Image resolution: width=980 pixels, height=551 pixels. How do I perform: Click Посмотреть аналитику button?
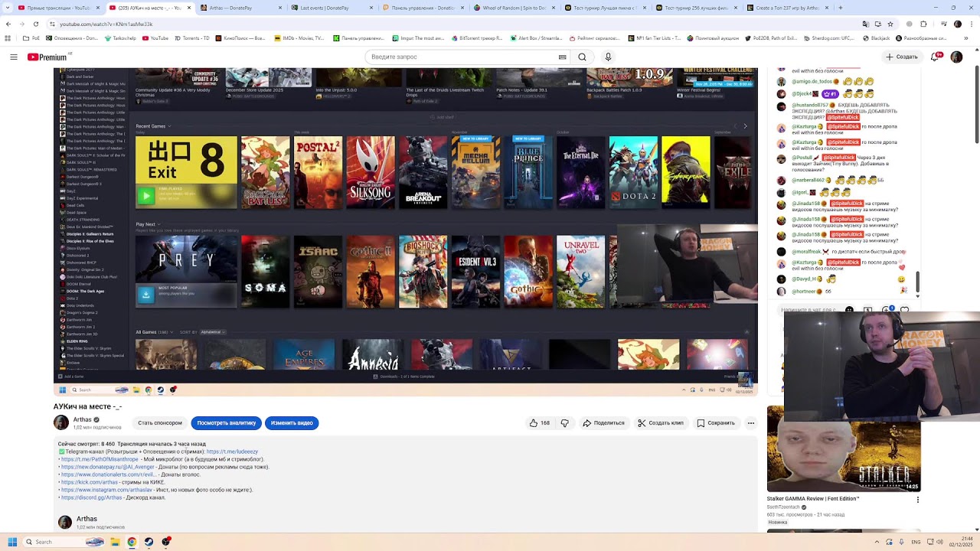point(227,422)
